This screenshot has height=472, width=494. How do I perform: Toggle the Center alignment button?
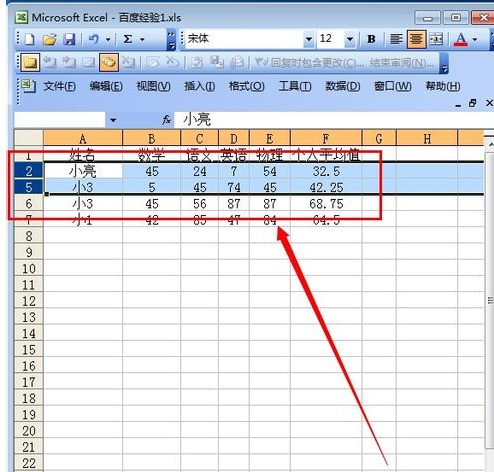tap(416, 39)
